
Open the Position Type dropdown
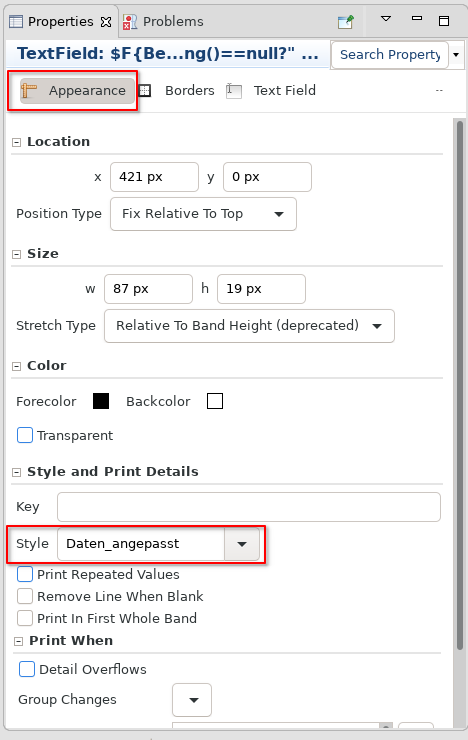(203, 214)
